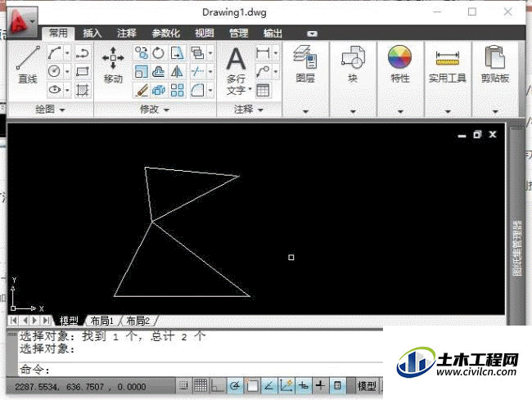Toggle Dynamic UCS in status bar
The image size is (532, 400).
pos(286,386)
